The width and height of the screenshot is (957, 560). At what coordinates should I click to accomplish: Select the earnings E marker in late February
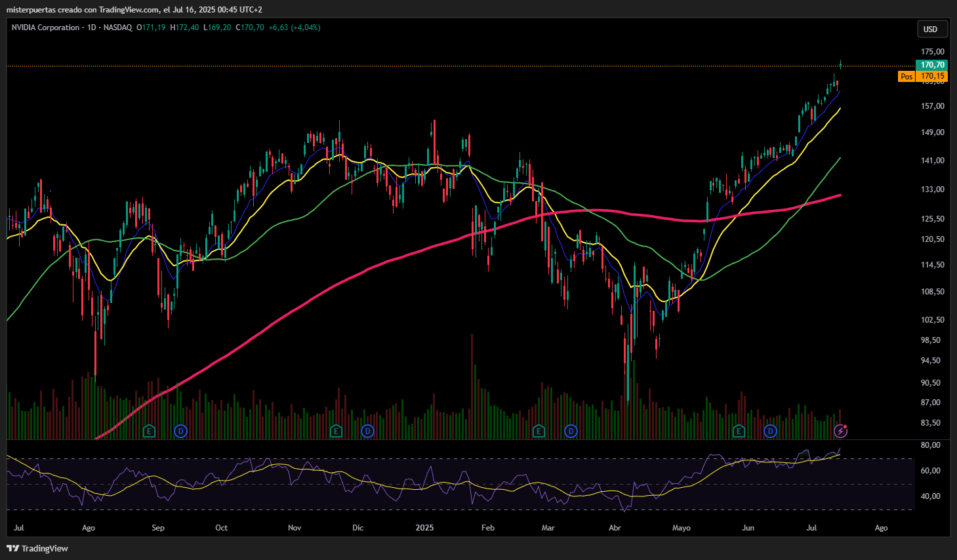click(539, 431)
